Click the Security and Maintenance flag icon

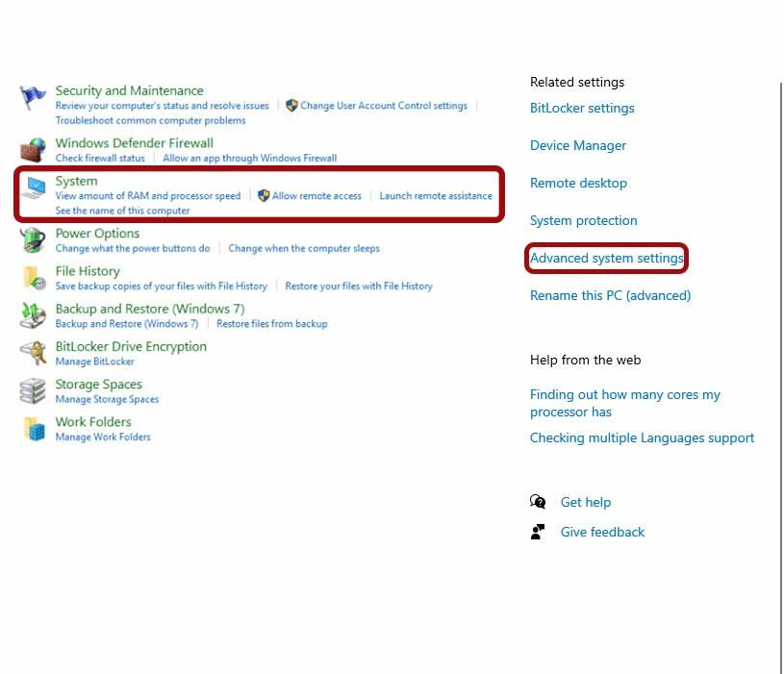point(34,99)
